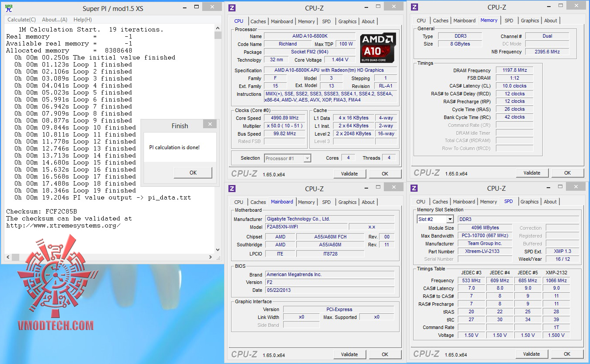Screen dimensions: 590x364
Task: Click OK in the SPD CPU-Z window
Action: 567,354
